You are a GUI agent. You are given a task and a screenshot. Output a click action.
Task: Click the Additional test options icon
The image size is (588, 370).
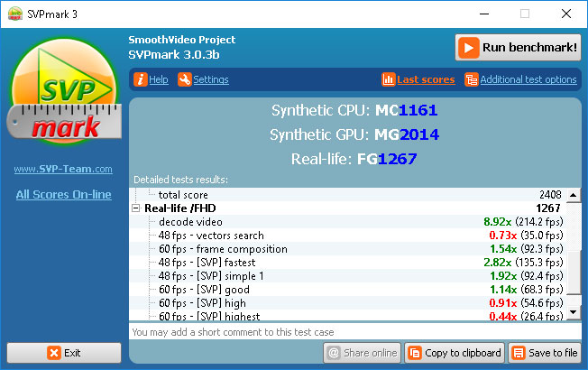(x=472, y=79)
